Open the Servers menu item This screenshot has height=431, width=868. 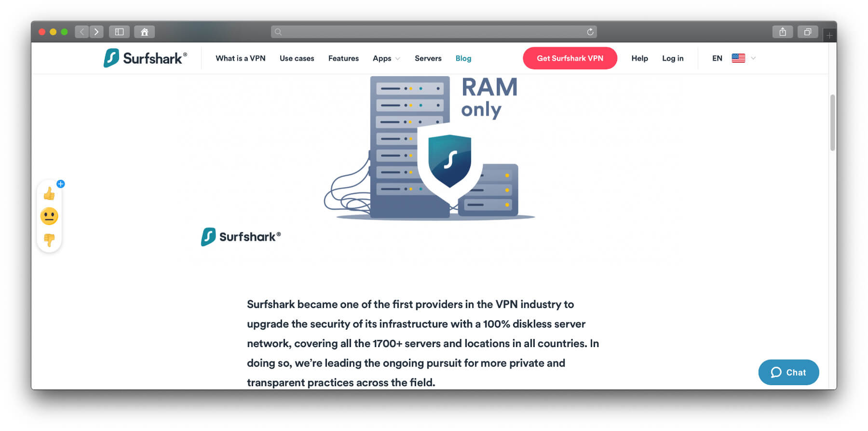(428, 58)
